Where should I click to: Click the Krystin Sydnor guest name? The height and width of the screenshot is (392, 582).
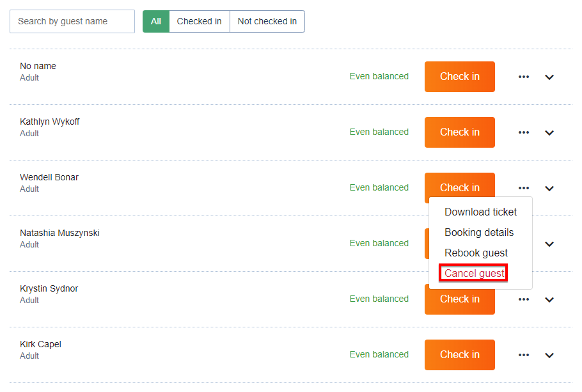[49, 289]
